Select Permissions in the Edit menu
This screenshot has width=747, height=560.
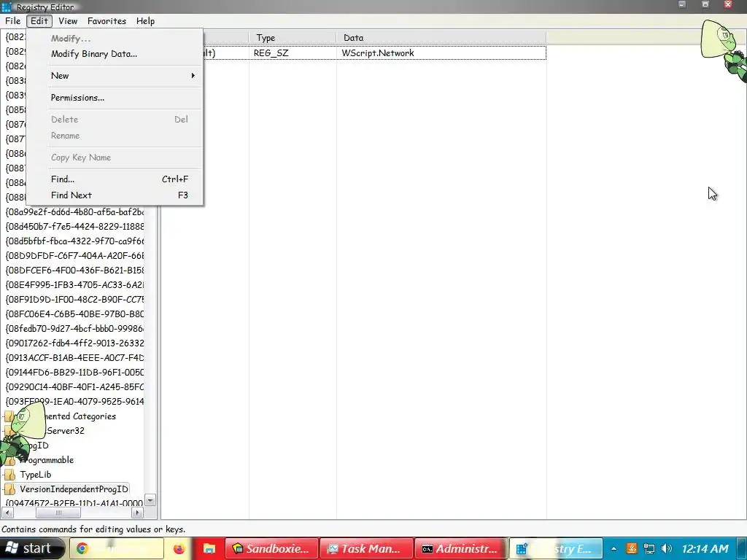77,98
